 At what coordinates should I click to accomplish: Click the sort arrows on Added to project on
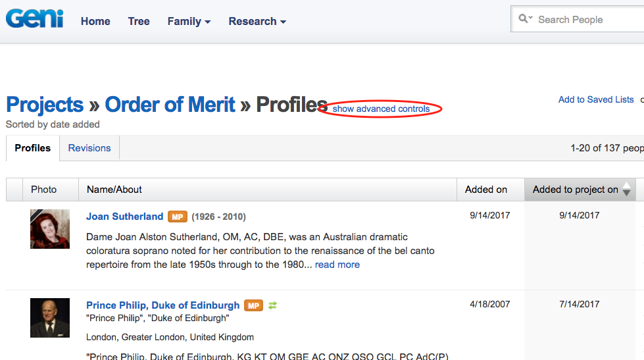point(626,190)
